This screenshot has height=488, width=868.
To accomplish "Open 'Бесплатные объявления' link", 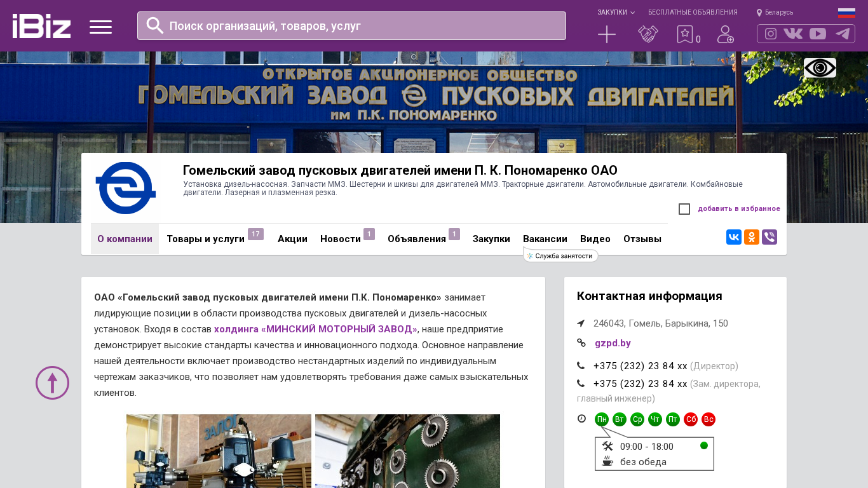I will [693, 12].
